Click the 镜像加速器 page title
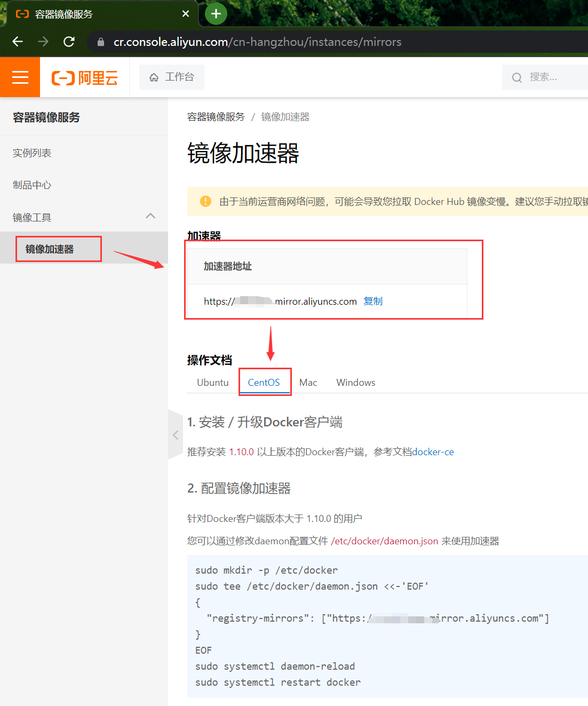588x706 pixels. (243, 153)
